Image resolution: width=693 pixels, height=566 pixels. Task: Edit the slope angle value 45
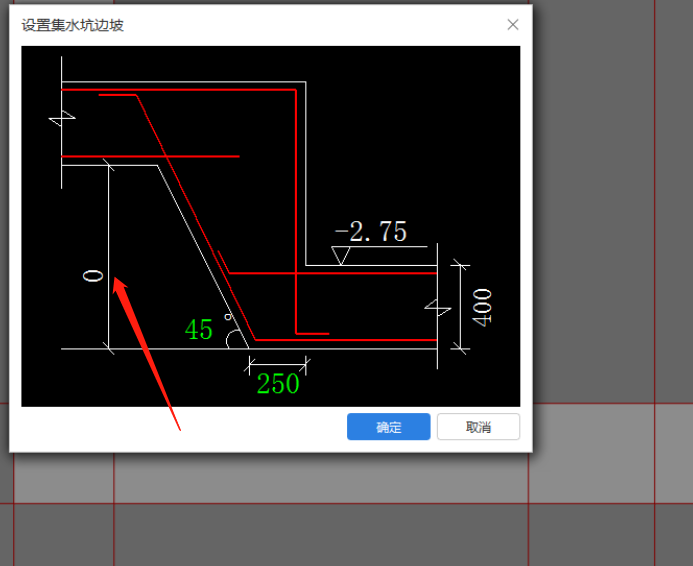click(x=199, y=329)
